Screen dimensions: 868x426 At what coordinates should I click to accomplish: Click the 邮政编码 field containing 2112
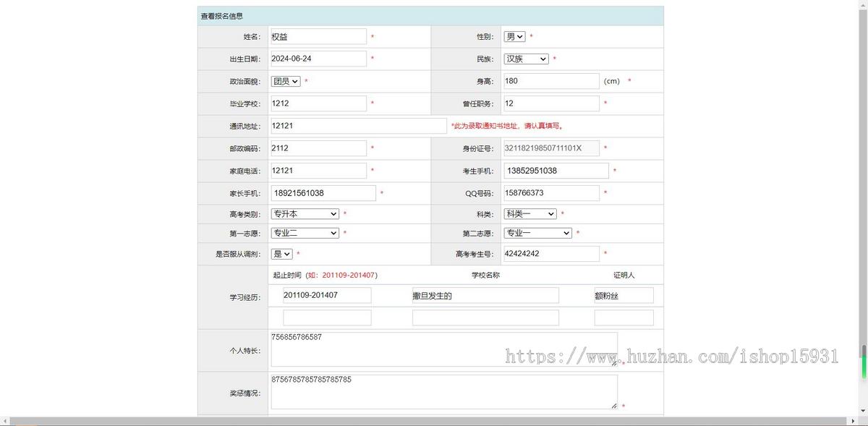pos(318,149)
